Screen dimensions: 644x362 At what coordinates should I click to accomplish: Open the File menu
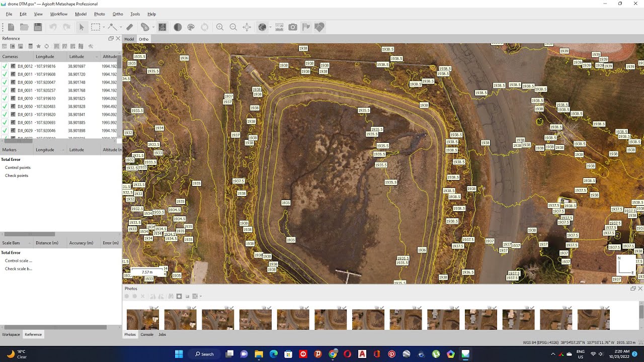tap(9, 14)
